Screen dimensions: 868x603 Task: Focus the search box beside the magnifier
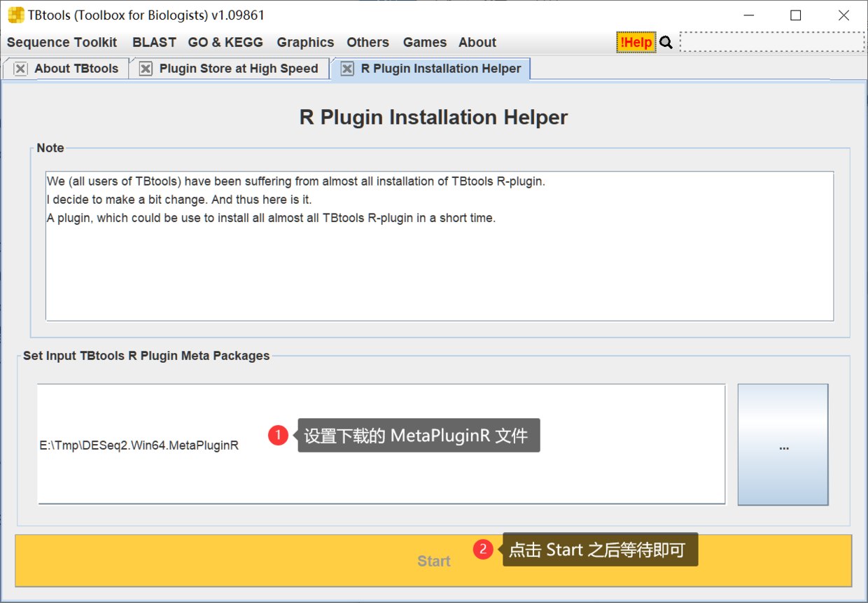pos(772,42)
